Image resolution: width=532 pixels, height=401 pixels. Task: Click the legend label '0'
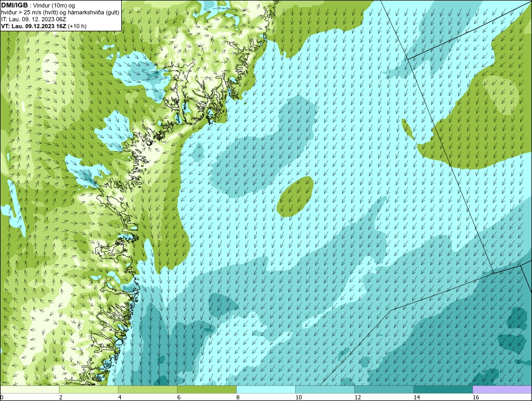click(2, 397)
